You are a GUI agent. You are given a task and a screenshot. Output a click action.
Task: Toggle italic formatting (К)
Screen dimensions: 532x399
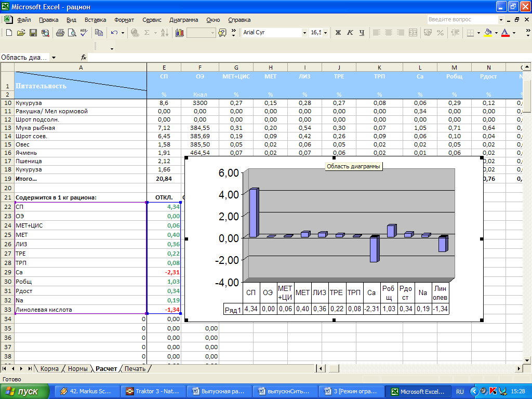pos(350,33)
